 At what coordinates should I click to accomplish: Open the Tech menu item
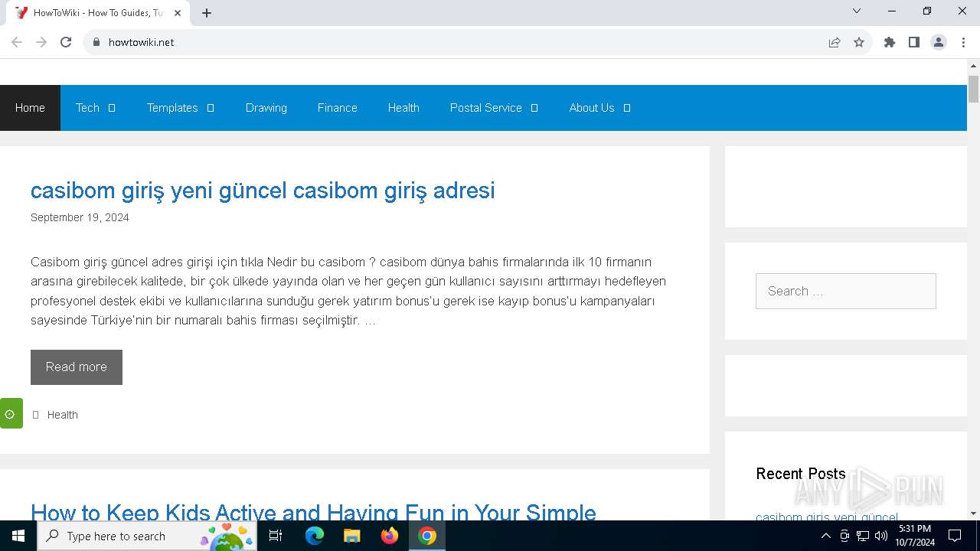click(87, 108)
